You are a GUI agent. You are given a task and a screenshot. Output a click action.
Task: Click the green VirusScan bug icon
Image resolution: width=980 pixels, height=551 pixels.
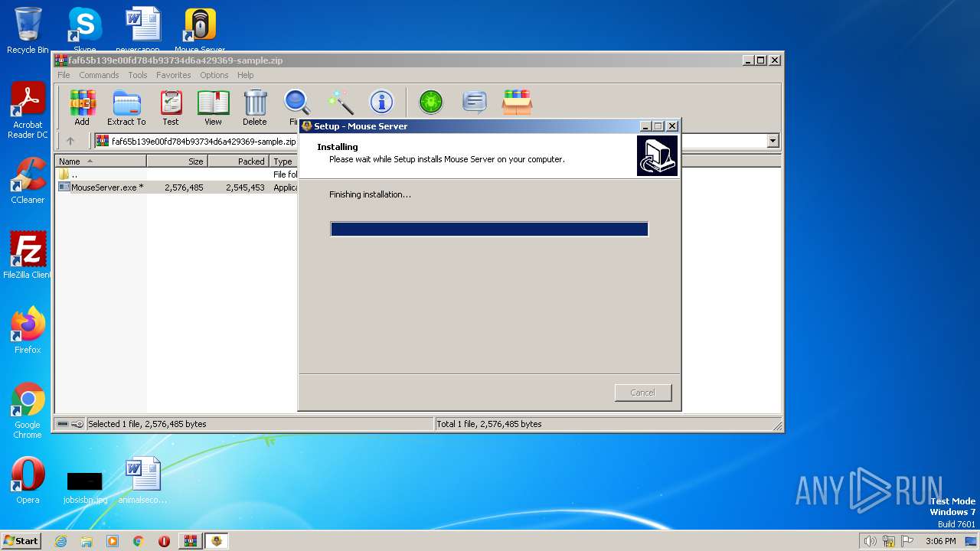click(x=431, y=102)
